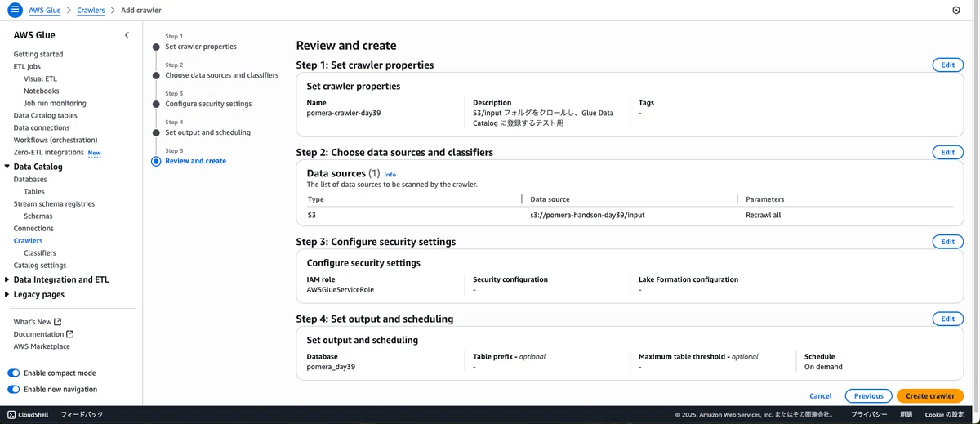Collapse the AWS Glue sidebar
980x424 pixels.
point(127,35)
